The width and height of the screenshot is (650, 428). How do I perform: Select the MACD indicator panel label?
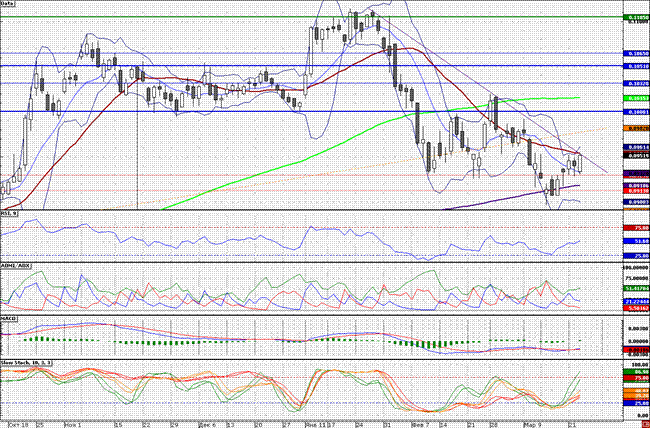click(x=8, y=318)
